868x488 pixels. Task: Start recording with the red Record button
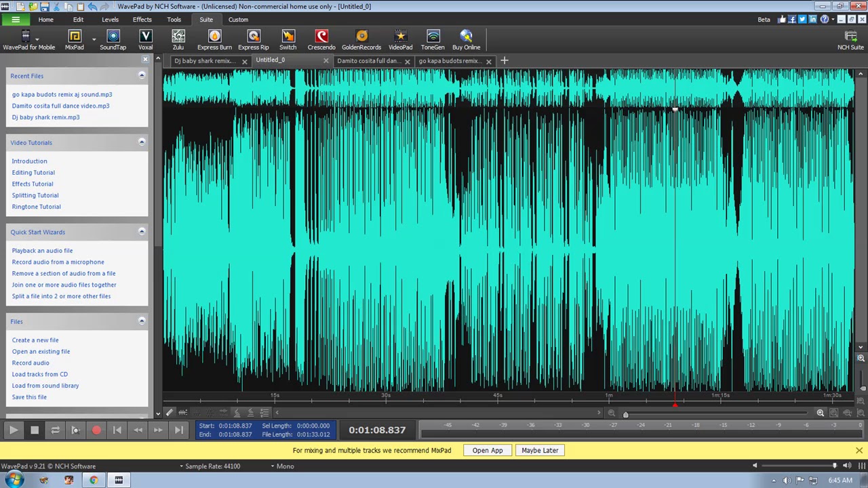[96, 430]
